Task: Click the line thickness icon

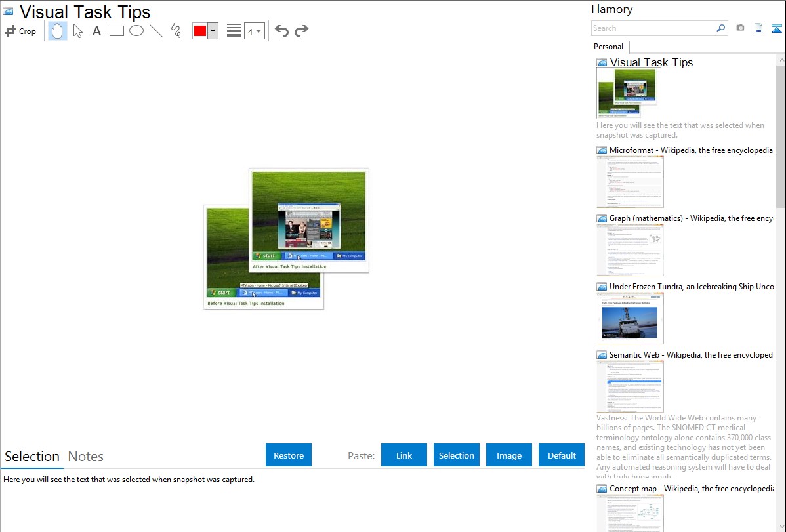Action: [234, 31]
